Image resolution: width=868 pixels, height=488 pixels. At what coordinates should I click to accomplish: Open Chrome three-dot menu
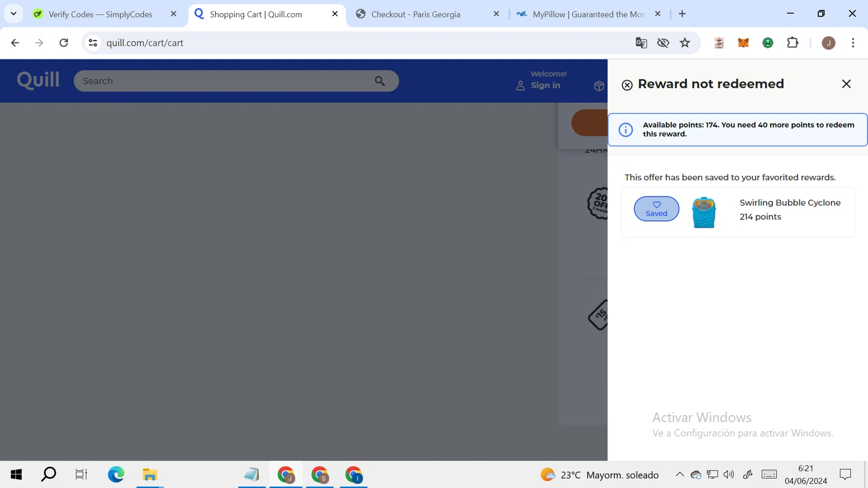[x=853, y=43]
